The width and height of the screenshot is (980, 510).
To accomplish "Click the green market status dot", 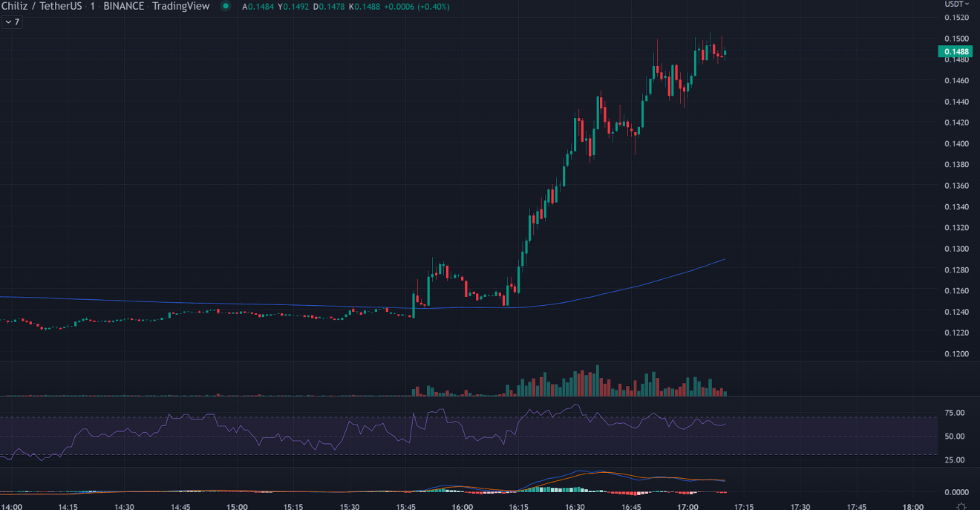I will [x=226, y=6].
